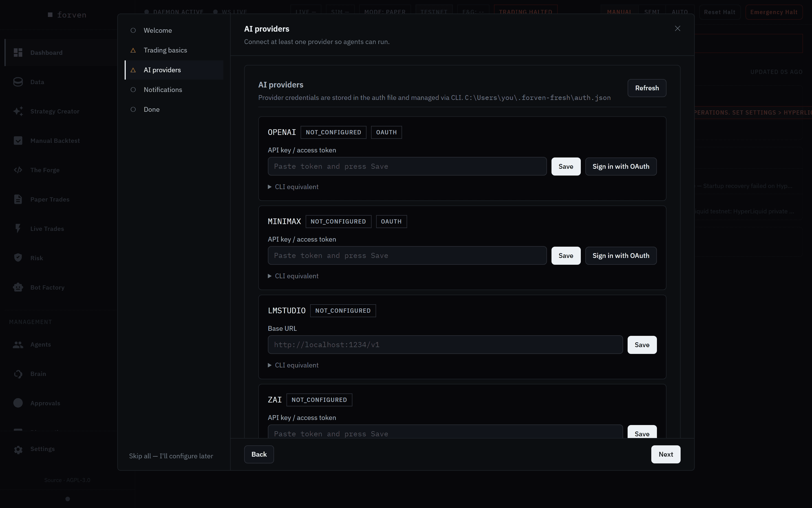Open the Settings gear icon
This screenshot has height=508, width=812.
point(18,450)
